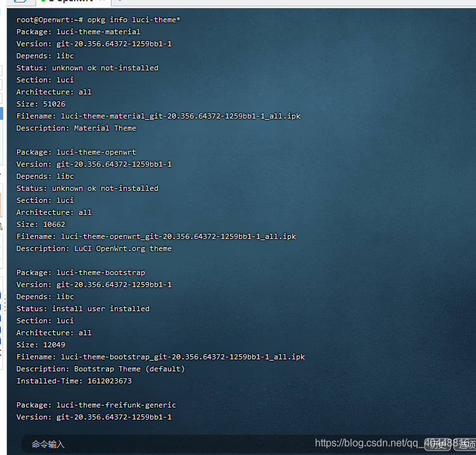Image resolution: width=476 pixels, height=455 pixels.
Task: Click Version line under luci-theme-freifunk-generic
Action: coord(94,417)
